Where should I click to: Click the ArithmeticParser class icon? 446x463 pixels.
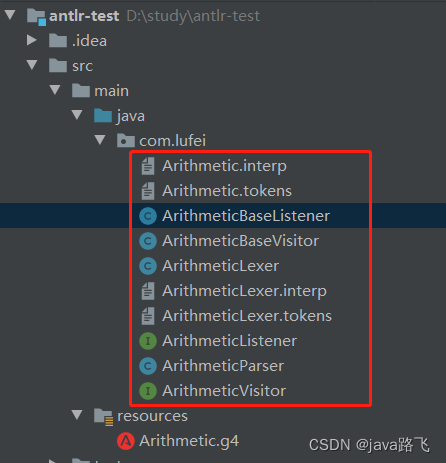(148, 366)
